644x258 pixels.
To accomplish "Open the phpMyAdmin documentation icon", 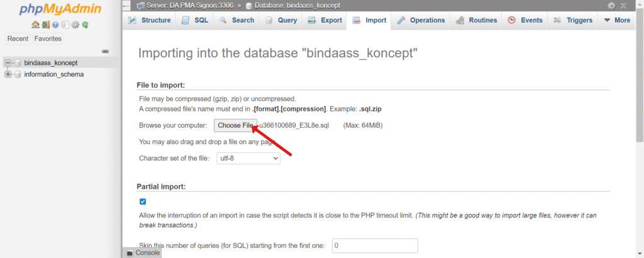I will 55,25.
